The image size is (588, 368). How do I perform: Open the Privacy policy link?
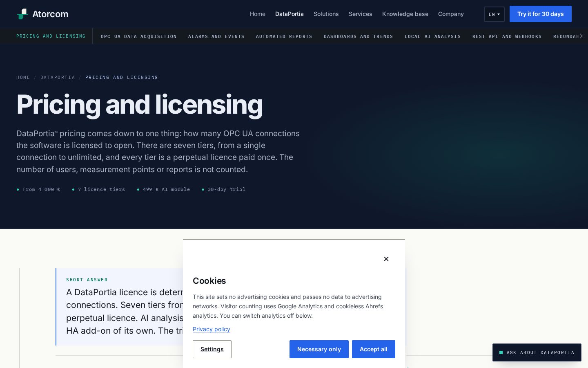[x=212, y=329]
